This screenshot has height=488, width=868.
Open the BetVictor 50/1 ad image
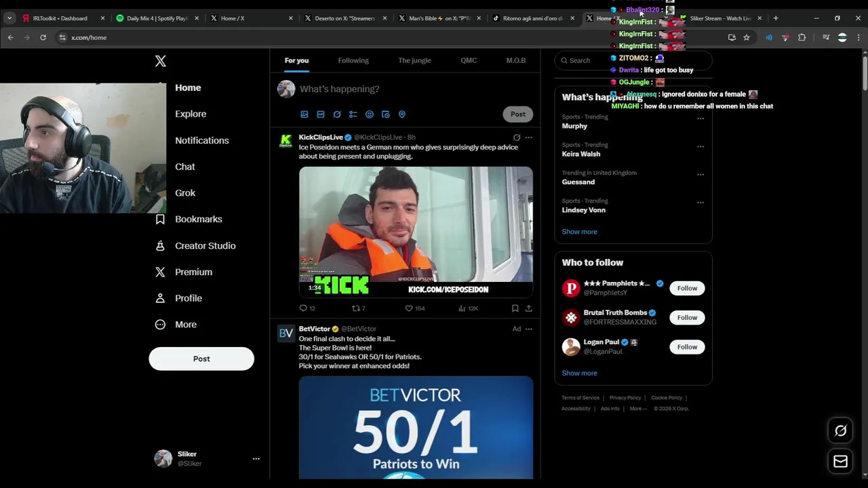click(416, 428)
